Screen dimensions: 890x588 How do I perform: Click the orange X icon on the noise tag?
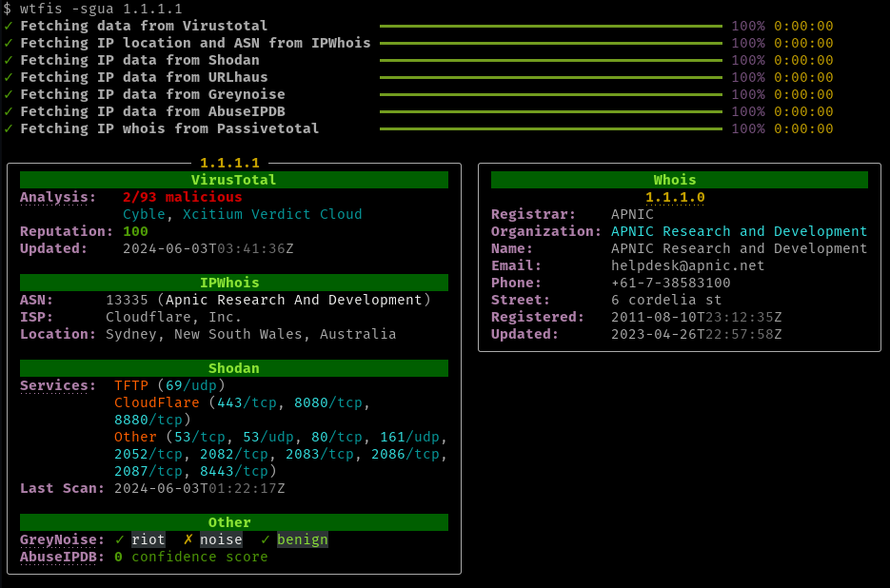tap(188, 539)
